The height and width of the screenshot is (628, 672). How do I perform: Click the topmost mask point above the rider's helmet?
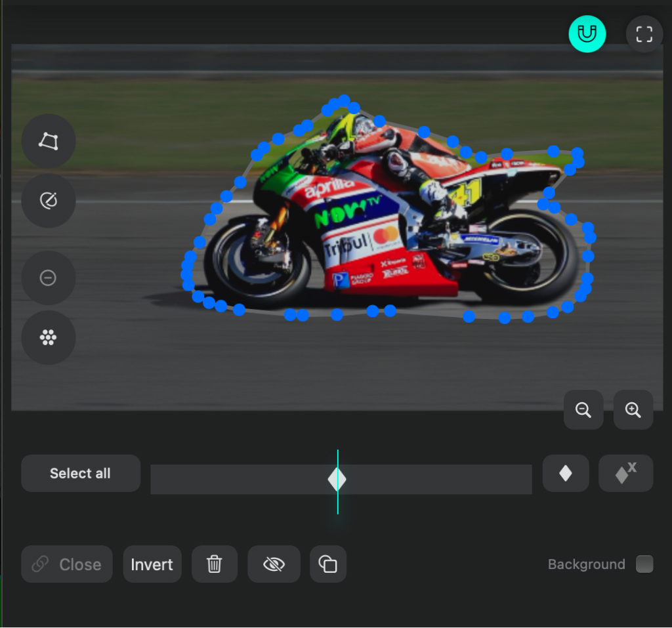point(344,100)
